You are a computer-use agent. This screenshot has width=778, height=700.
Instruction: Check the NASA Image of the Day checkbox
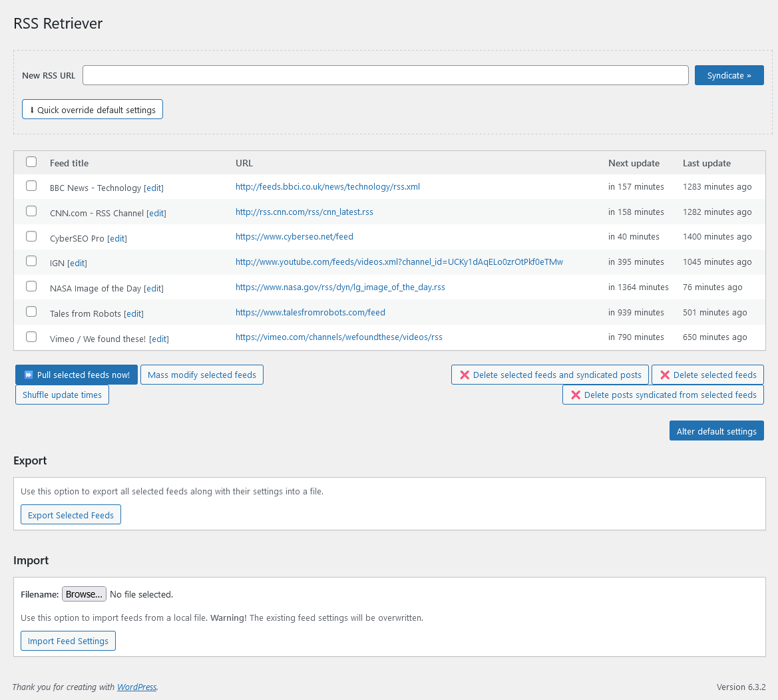click(x=31, y=286)
